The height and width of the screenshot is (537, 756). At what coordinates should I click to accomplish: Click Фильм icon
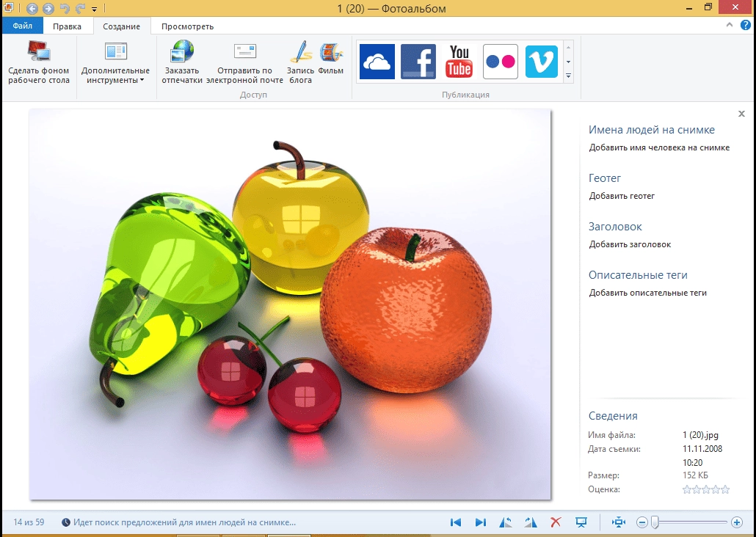click(x=331, y=52)
